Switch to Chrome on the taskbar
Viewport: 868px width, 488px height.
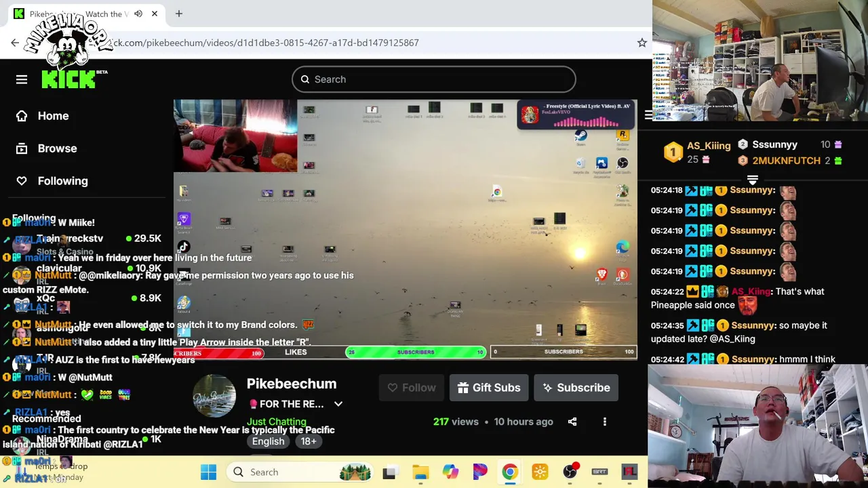coord(510,472)
